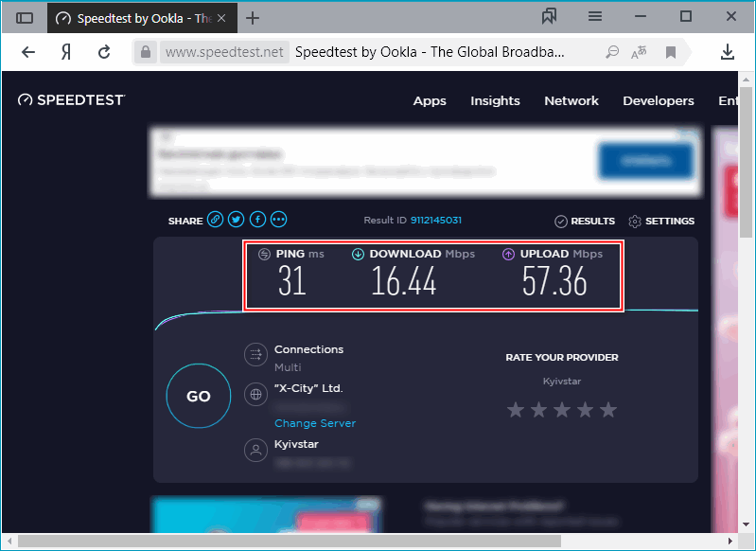Bookmark this page with the flag icon
756x551 pixels.
click(x=671, y=52)
